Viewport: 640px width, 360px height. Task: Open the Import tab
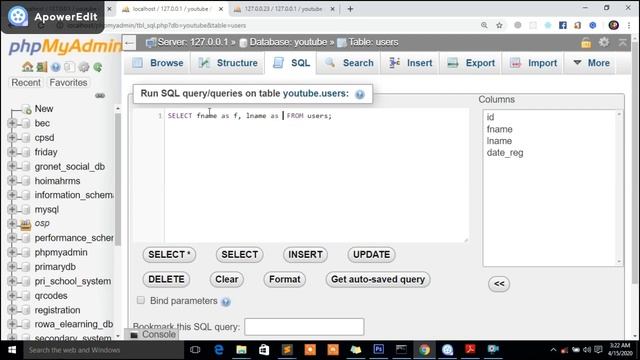533,63
